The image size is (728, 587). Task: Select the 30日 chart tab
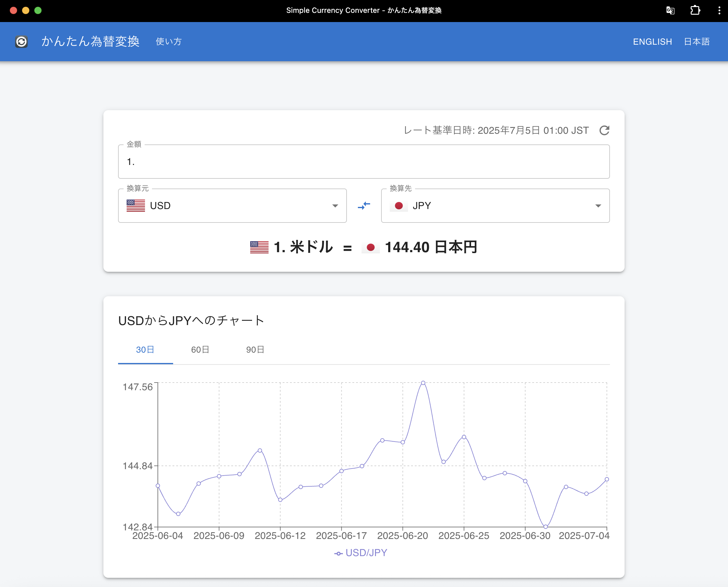(145, 350)
